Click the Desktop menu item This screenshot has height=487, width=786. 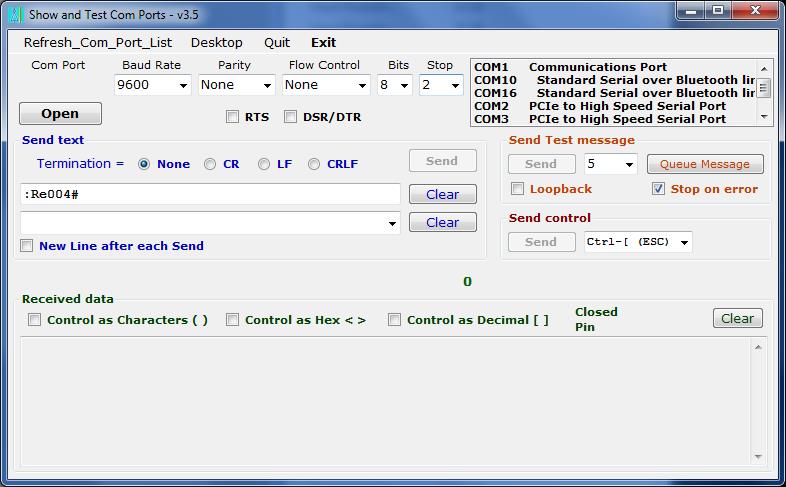coord(216,43)
